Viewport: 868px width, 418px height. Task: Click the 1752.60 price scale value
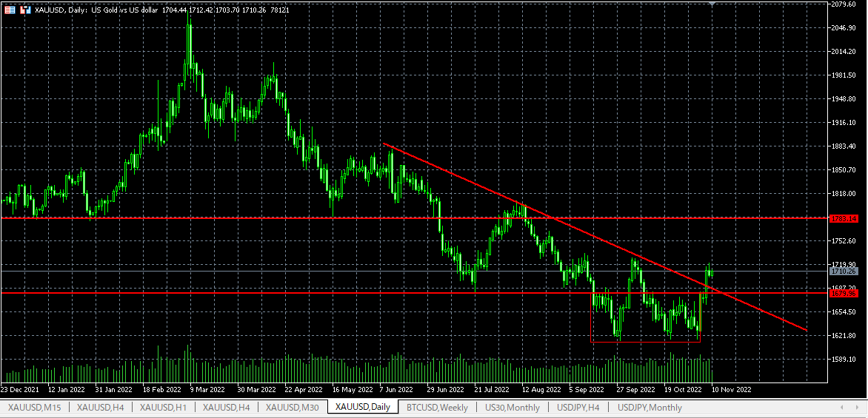pos(844,240)
